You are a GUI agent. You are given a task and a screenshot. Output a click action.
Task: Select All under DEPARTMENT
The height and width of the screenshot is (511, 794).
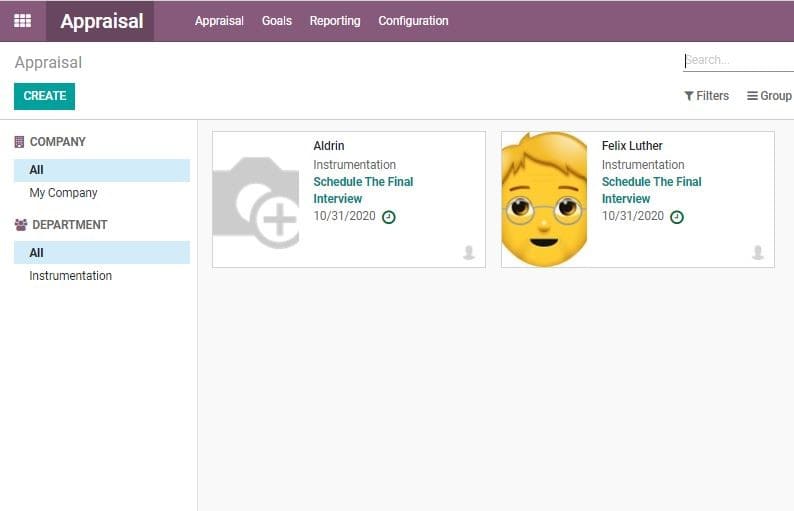(102, 253)
